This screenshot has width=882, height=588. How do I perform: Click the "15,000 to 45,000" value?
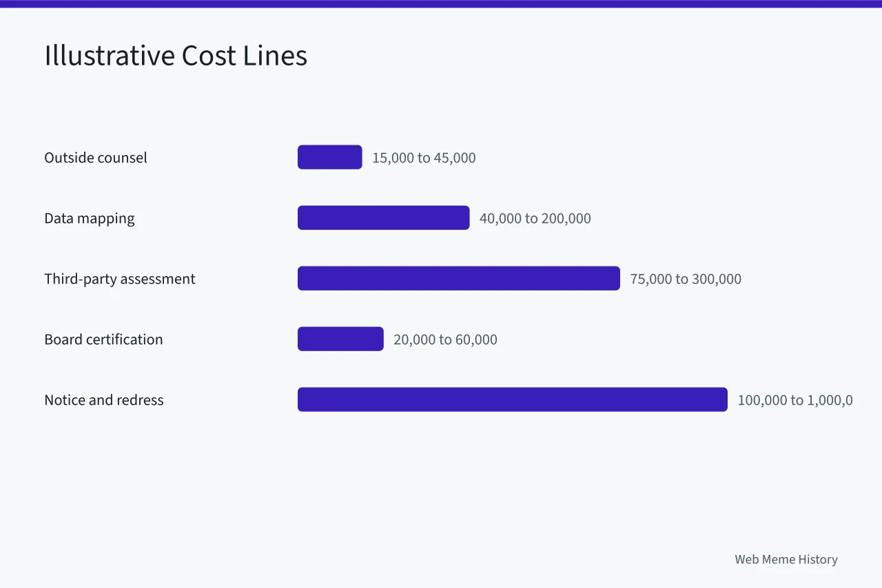click(x=424, y=158)
